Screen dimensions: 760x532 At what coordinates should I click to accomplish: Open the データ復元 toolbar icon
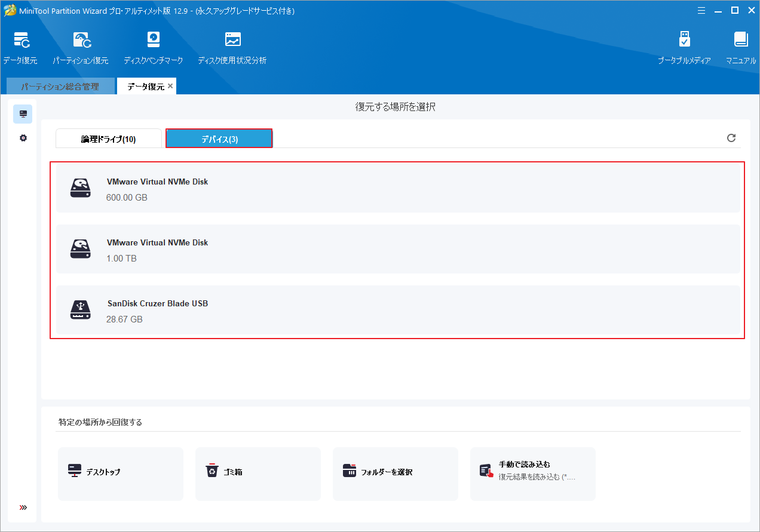pos(21,40)
